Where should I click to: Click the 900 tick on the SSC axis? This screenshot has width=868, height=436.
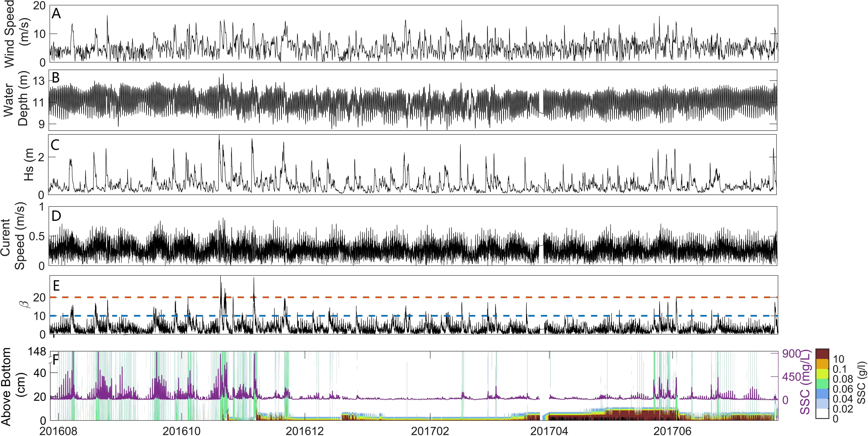[x=791, y=354]
